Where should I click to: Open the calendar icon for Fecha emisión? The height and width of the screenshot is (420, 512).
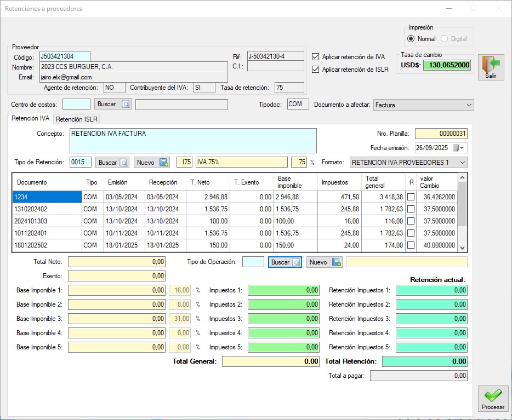pos(456,148)
